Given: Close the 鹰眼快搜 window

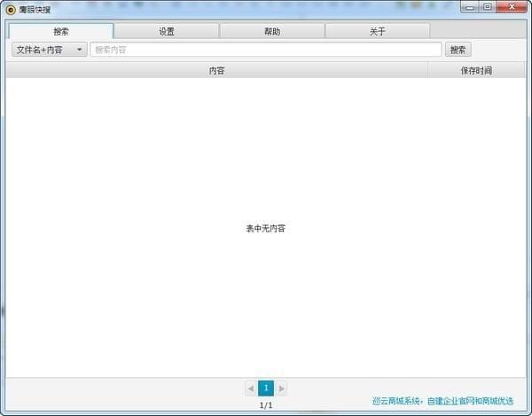Looking at the screenshot, I should tap(511, 7).
